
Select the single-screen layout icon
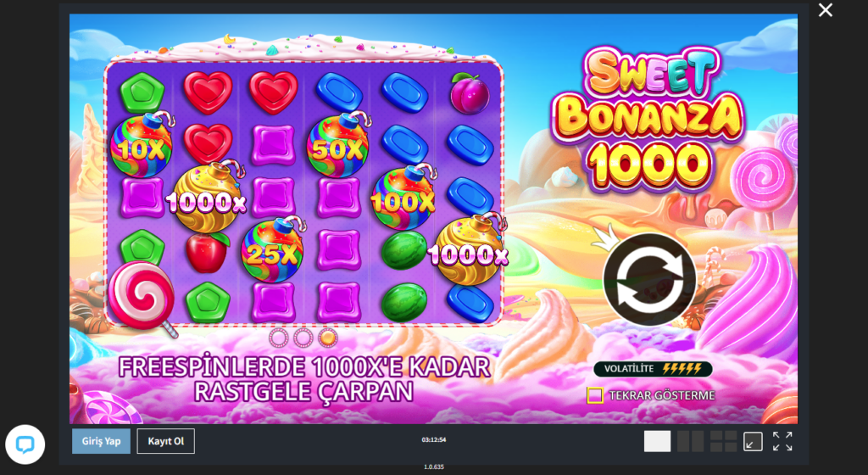657,441
